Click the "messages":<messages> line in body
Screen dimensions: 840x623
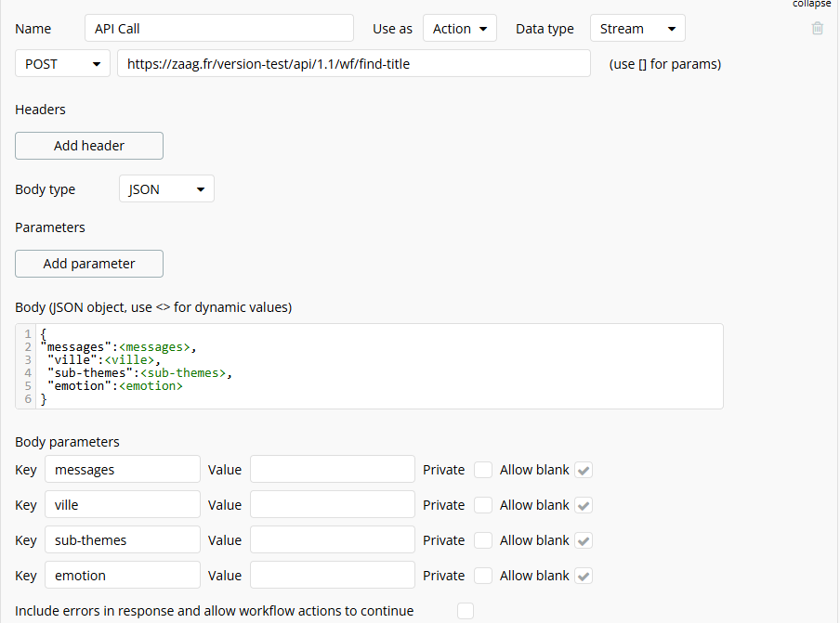point(118,347)
